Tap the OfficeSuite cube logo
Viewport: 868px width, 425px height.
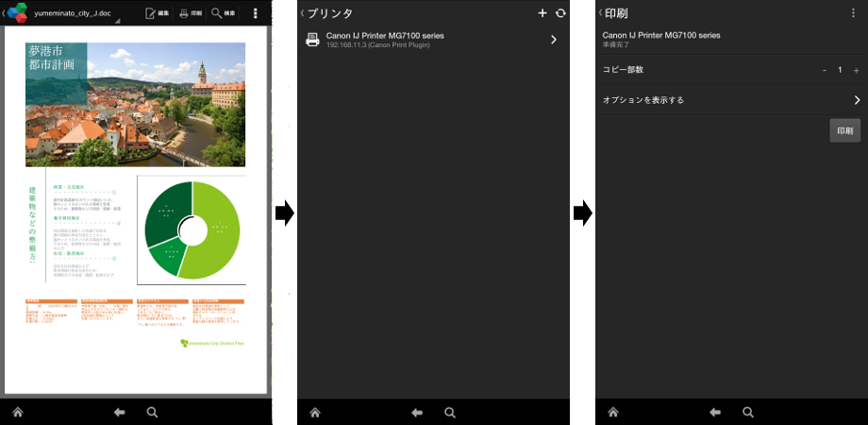tap(17, 14)
